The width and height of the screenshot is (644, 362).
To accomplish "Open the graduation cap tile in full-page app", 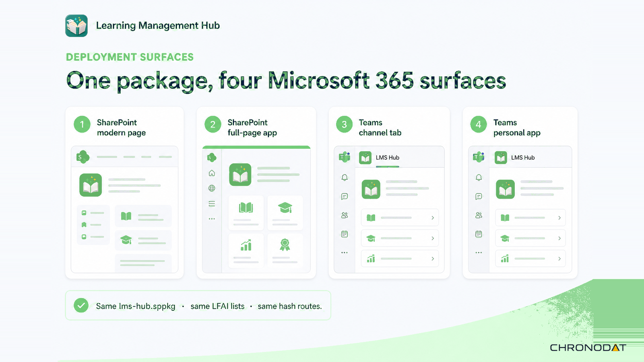I will 285,212.
